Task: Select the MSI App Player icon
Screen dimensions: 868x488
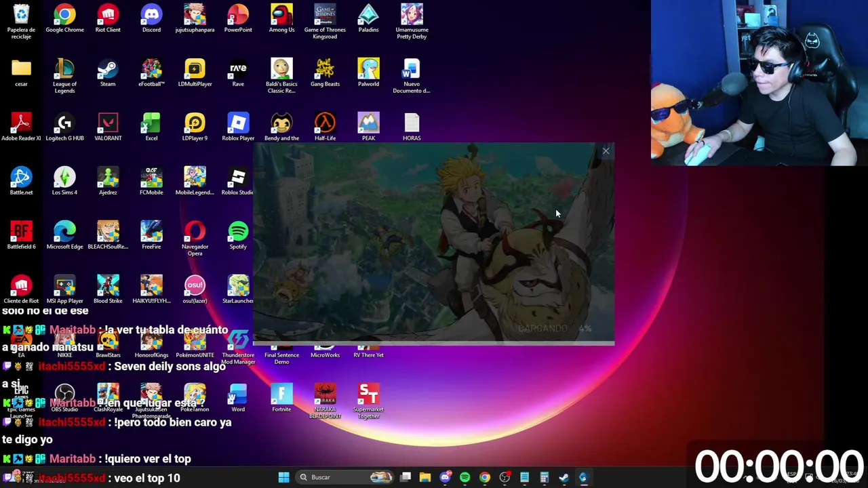Action: point(64,289)
